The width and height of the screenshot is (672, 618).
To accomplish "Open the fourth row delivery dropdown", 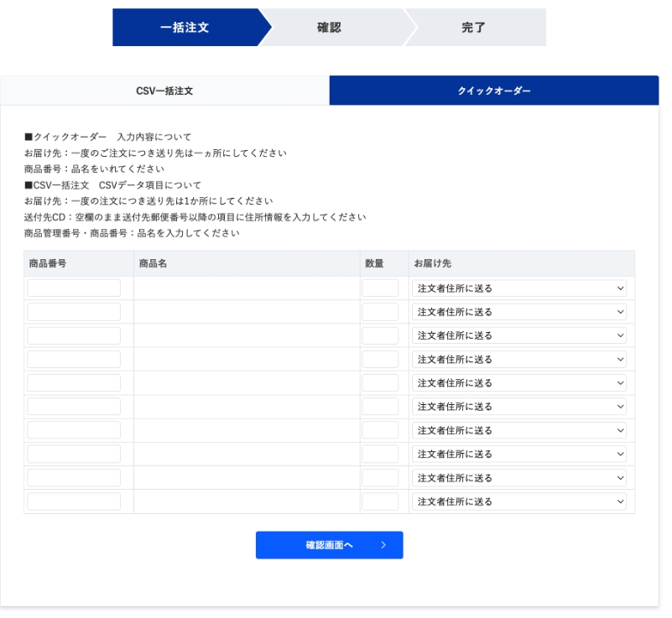I will 518,358.
